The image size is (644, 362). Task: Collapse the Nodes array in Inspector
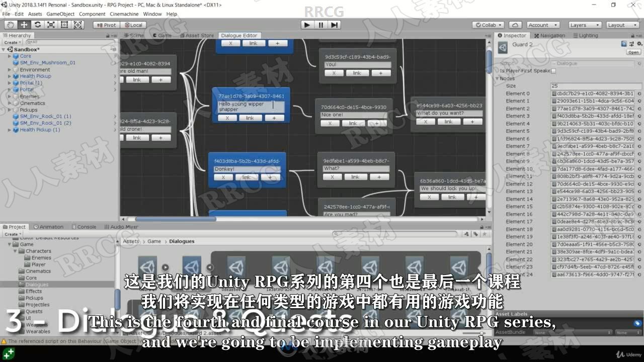pos(498,78)
